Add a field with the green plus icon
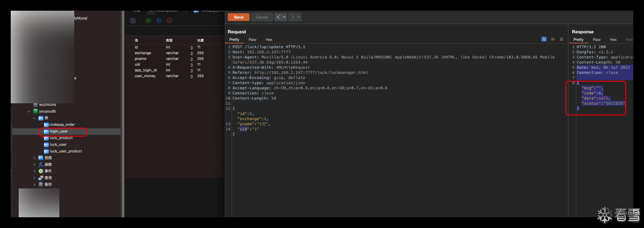Screen dimensions: 644x228 148,21
